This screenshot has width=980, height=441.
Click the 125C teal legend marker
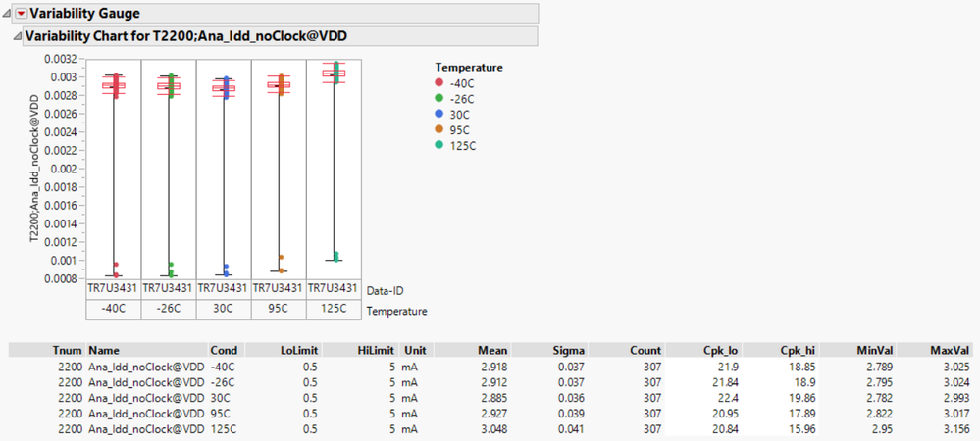point(438,145)
